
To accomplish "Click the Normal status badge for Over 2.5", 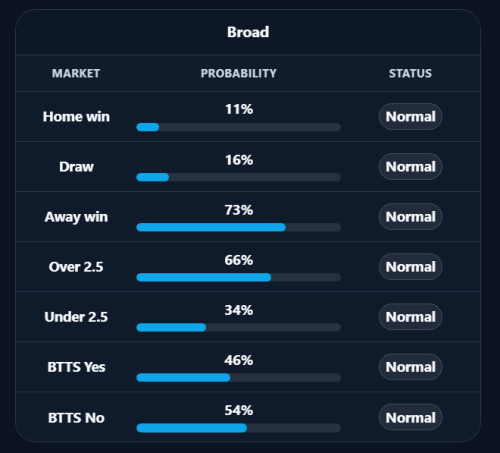I will (410, 267).
